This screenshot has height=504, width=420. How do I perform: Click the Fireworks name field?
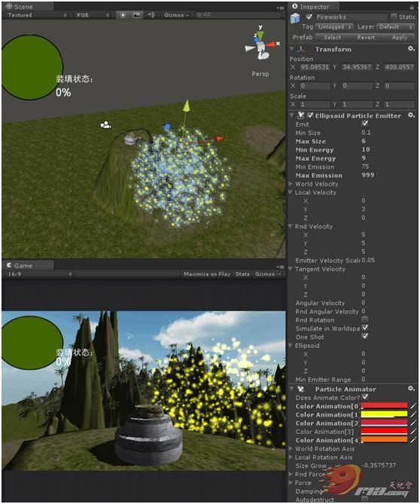tap(351, 17)
